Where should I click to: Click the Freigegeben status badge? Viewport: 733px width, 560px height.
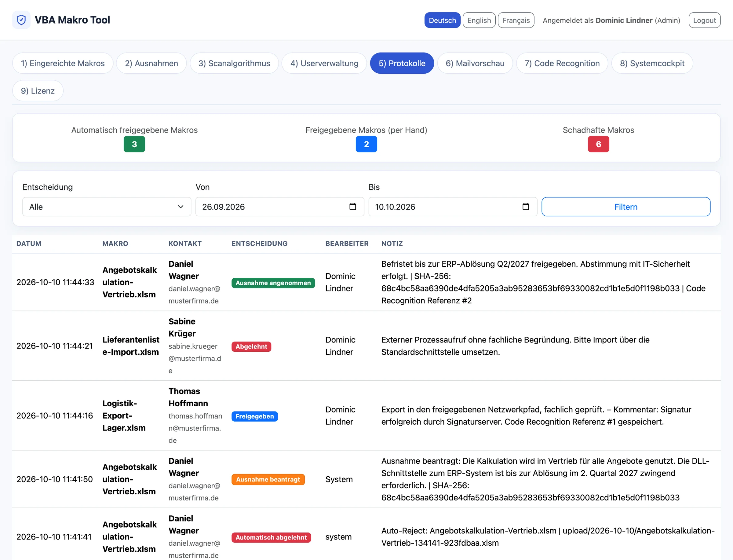tap(254, 416)
